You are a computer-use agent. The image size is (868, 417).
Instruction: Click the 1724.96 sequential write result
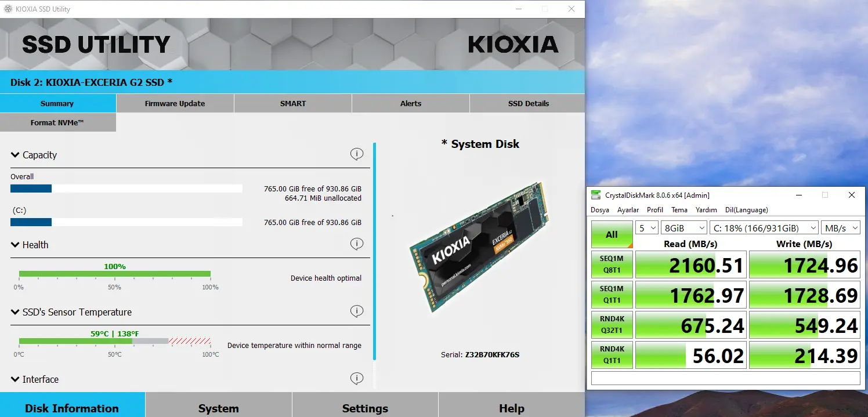805,265
